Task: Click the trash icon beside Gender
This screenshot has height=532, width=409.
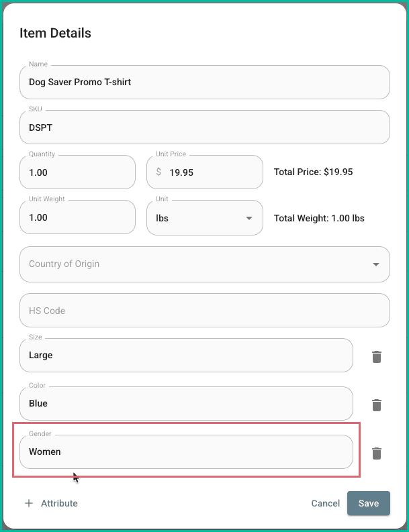Action: [377, 454]
